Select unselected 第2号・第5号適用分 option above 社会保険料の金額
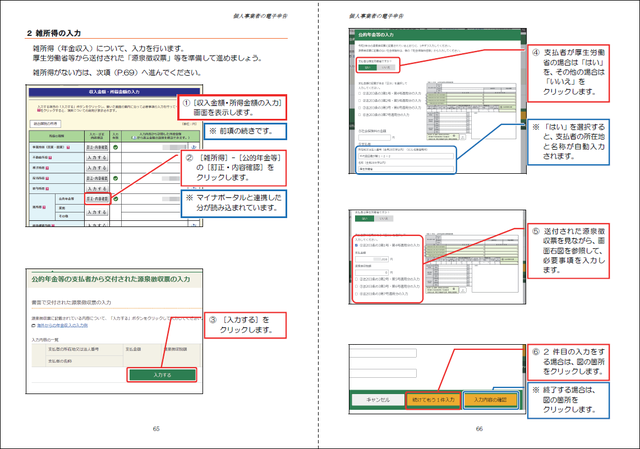640x449 pixels. click(360, 100)
